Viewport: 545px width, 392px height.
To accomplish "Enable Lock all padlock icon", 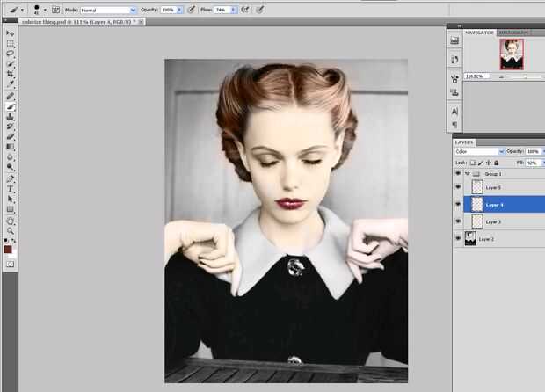I will tap(497, 163).
